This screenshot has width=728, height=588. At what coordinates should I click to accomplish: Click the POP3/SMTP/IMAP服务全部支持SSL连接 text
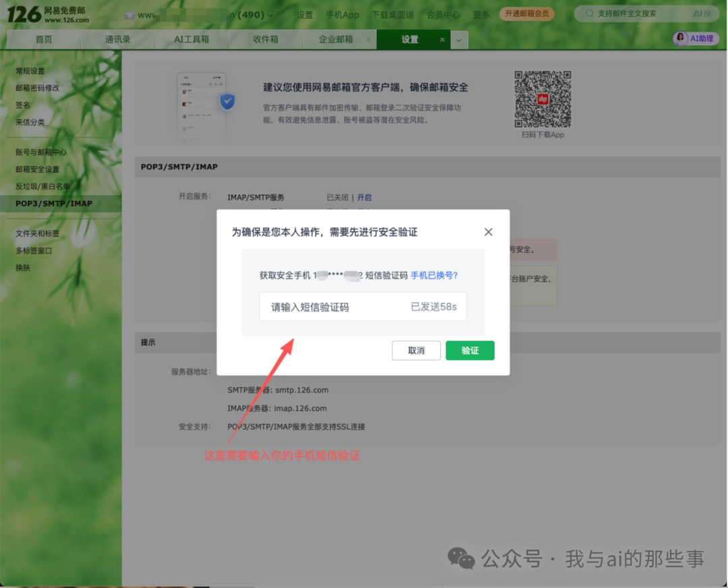click(x=296, y=426)
